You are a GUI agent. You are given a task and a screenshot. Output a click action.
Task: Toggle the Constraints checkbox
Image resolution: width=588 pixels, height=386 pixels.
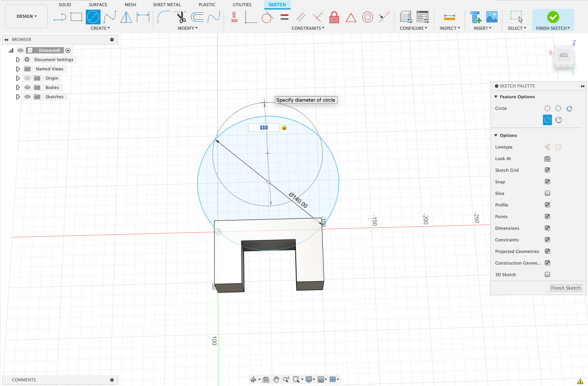point(547,240)
